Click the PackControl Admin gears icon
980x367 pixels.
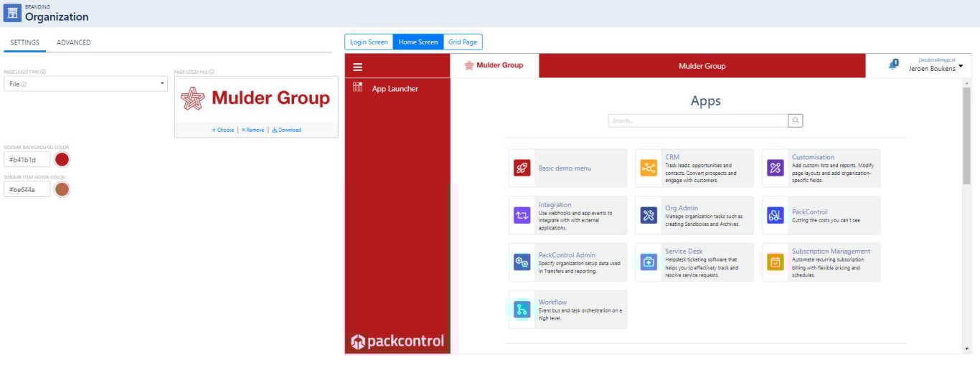(522, 262)
